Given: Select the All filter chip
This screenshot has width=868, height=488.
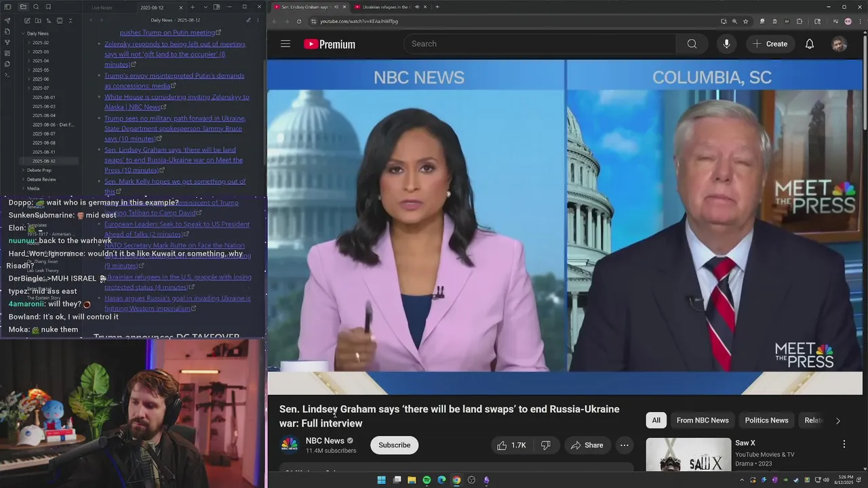Looking at the screenshot, I should [x=656, y=420].
